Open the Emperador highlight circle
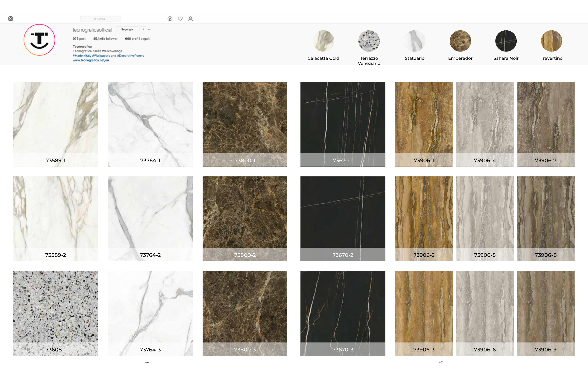This screenshot has height=374, width=588. (460, 41)
